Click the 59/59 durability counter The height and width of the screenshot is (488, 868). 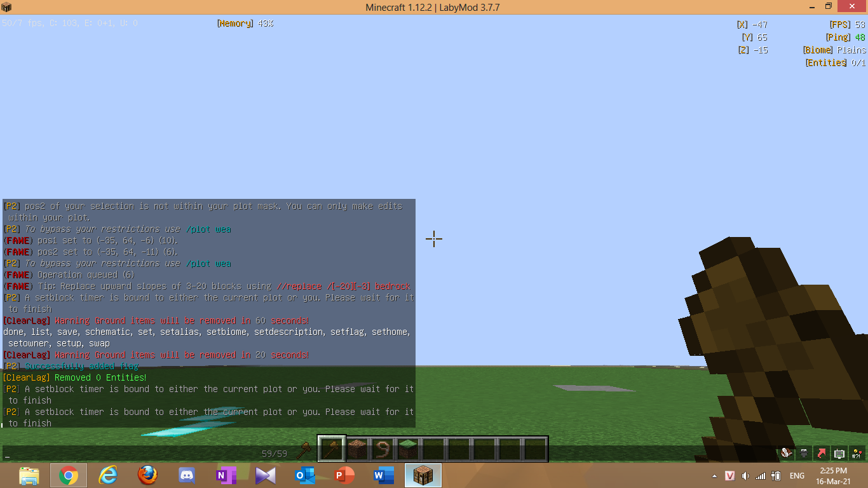tap(275, 454)
